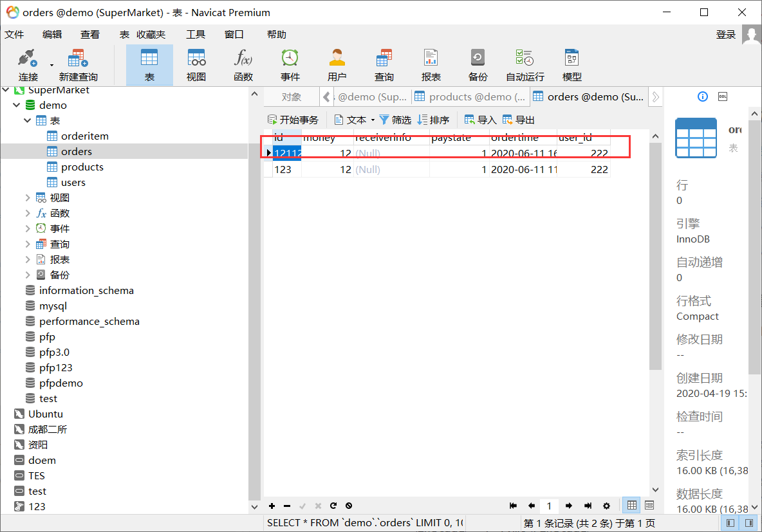The image size is (762, 532).
Task: Open the 模型 model toolbar button
Action: (x=572, y=65)
